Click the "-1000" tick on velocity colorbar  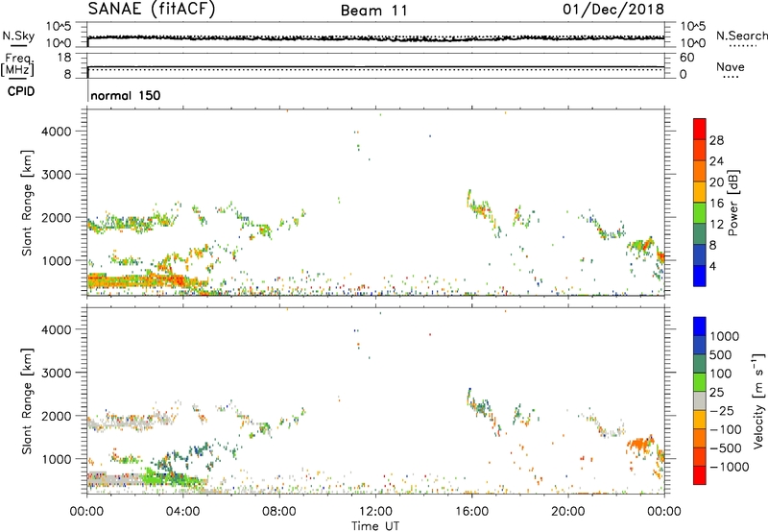pos(730,467)
